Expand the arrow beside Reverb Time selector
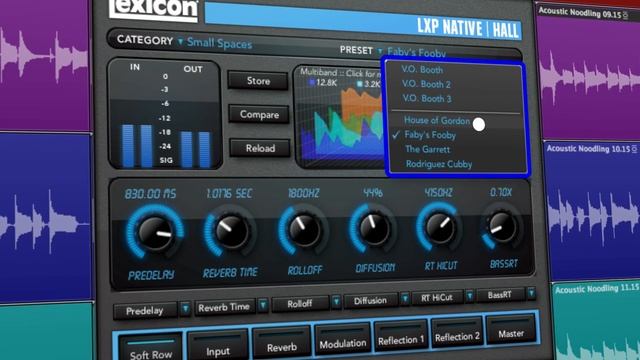The height and width of the screenshot is (360, 640). [263, 305]
